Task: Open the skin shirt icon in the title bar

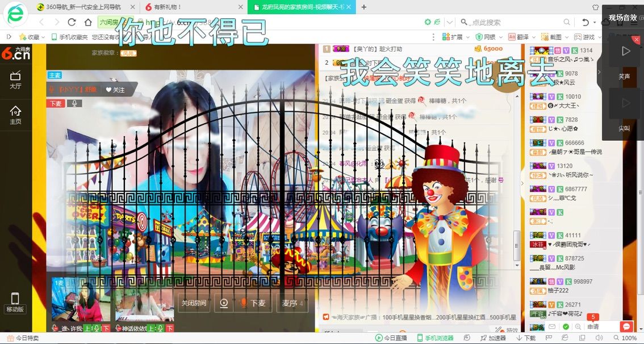Action: pyautogui.click(x=596, y=7)
